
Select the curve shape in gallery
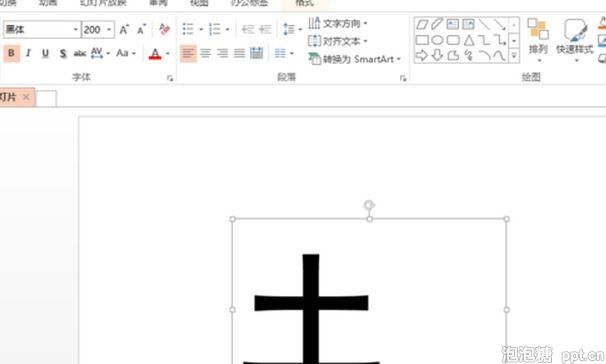click(500, 56)
